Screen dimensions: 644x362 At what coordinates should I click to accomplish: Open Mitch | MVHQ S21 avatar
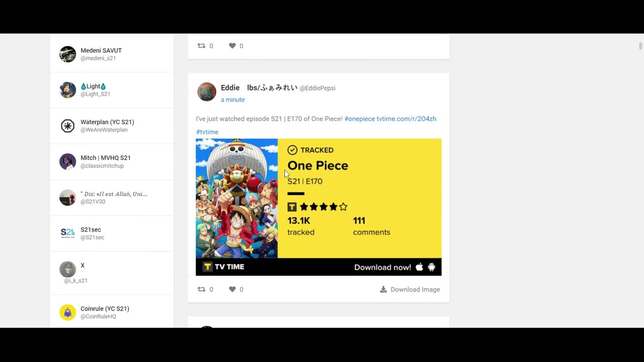67,161
